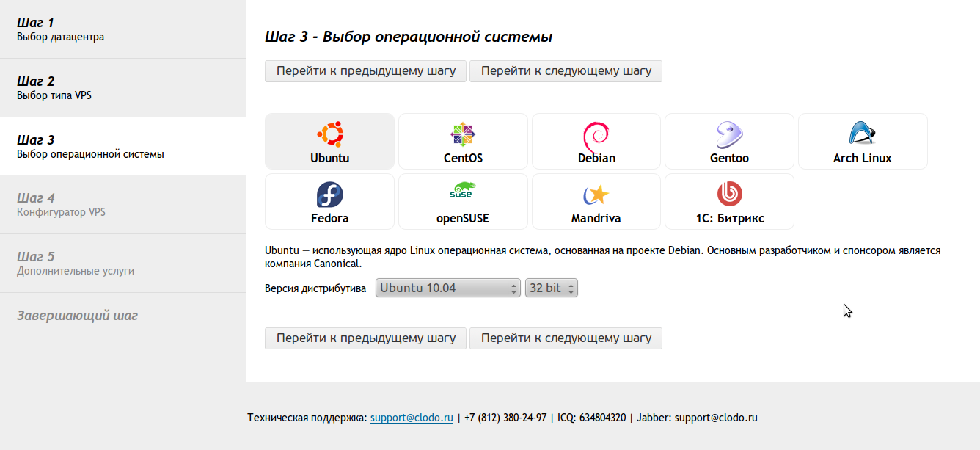Expand the 32 bit architecture dropdown

point(552,288)
